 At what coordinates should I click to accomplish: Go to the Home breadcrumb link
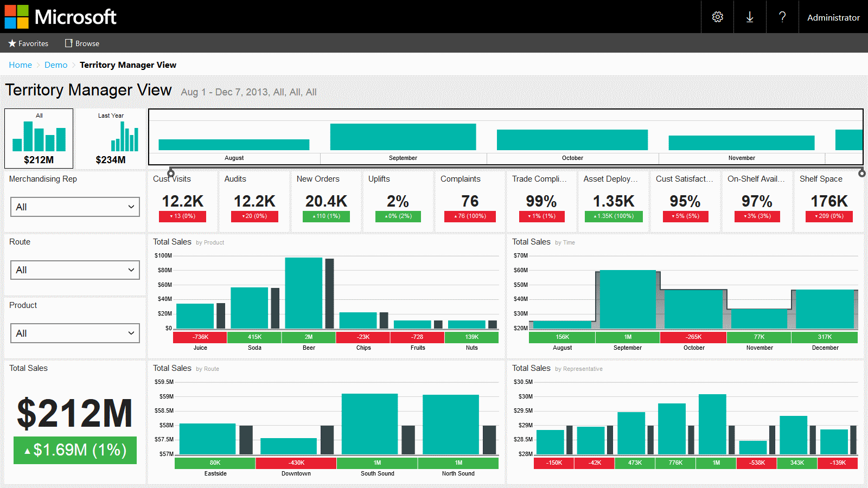coord(20,65)
